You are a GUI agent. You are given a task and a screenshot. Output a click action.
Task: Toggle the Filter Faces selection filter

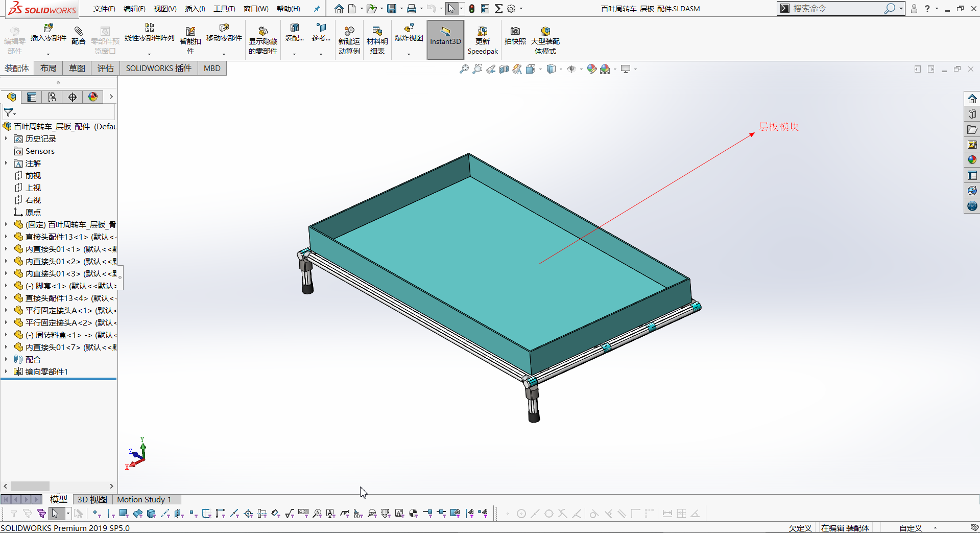pos(124,514)
